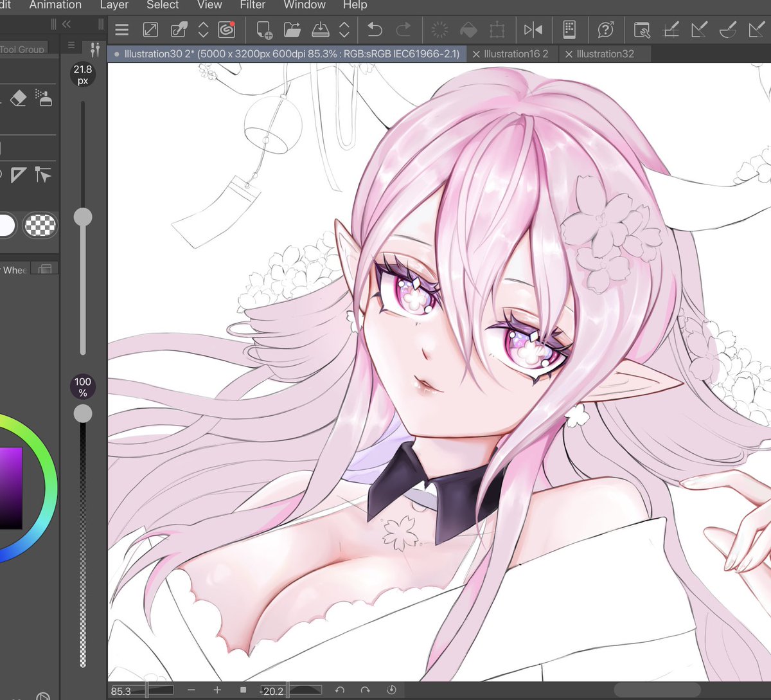Image resolution: width=771 pixels, height=700 pixels.
Task: Click the brush size slider handle
Action: point(83,217)
